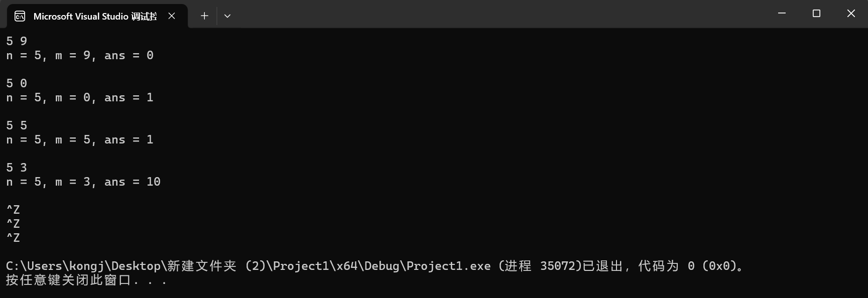The image size is (868, 298).
Task: Minimize the terminal window
Action: [782, 14]
